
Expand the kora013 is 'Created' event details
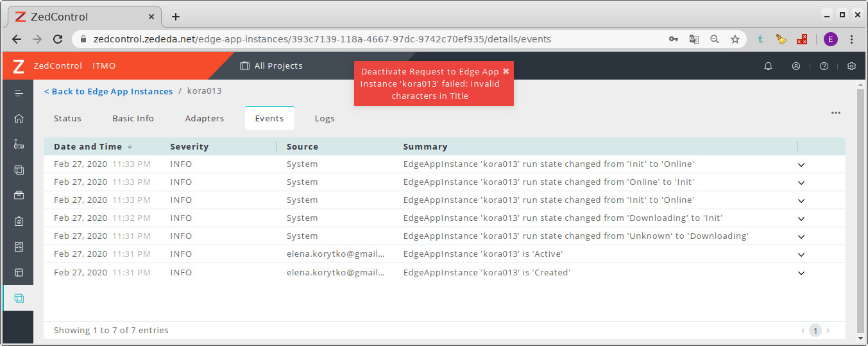(801, 273)
